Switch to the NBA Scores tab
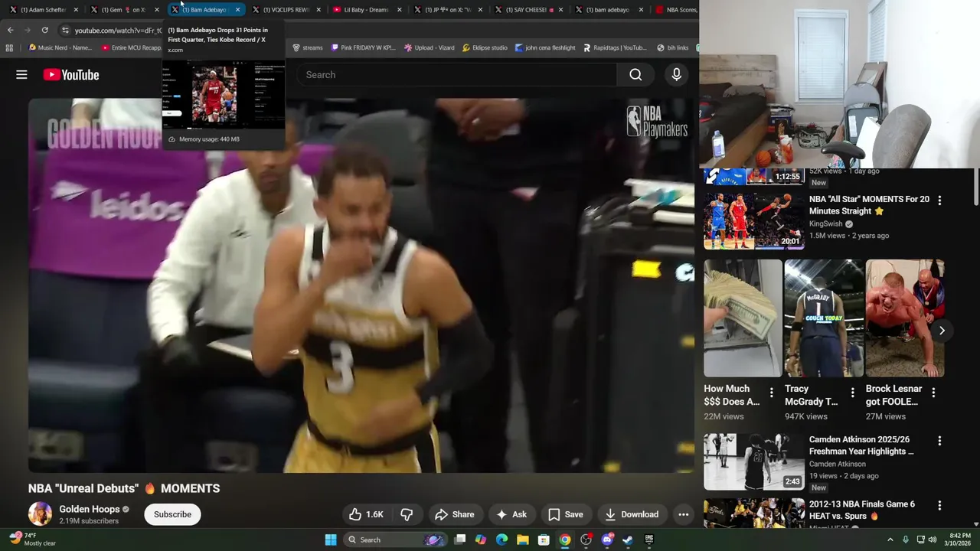Image resolution: width=980 pixels, height=551 pixels. tap(677, 9)
